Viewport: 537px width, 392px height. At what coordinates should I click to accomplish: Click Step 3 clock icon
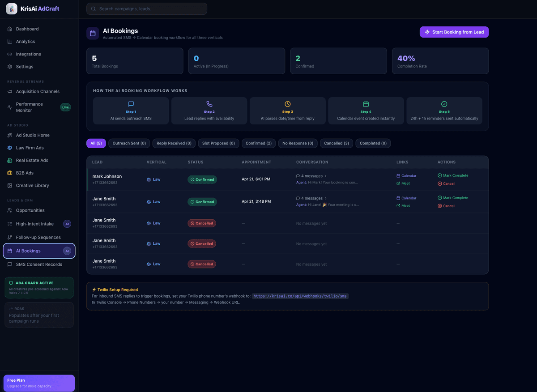pyautogui.click(x=288, y=104)
